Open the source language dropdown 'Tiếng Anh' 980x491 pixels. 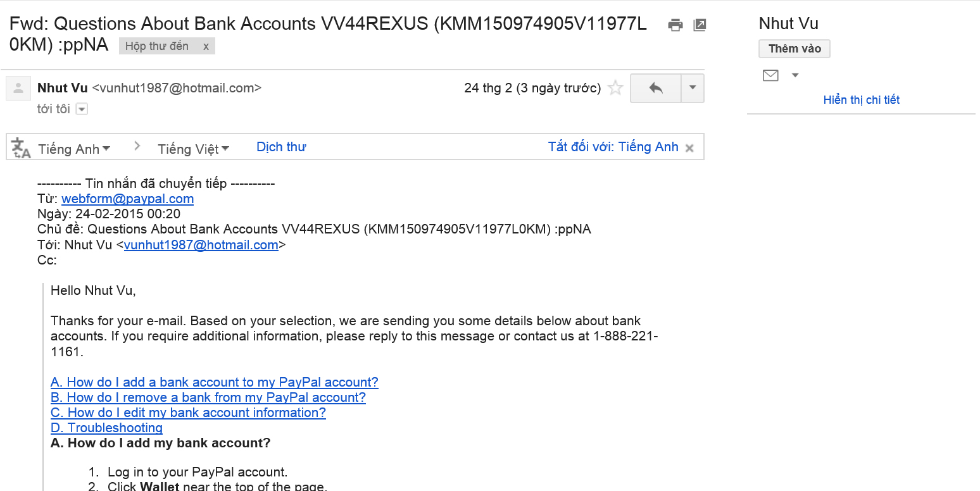coord(74,149)
